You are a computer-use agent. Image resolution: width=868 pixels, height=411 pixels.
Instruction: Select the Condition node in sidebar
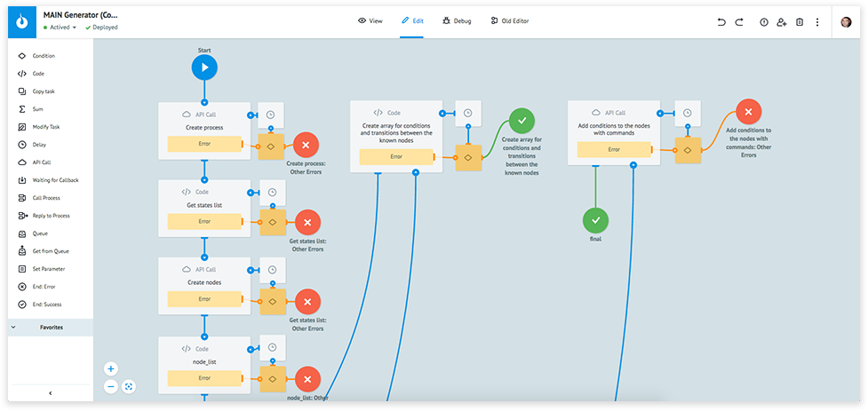pyautogui.click(x=44, y=56)
